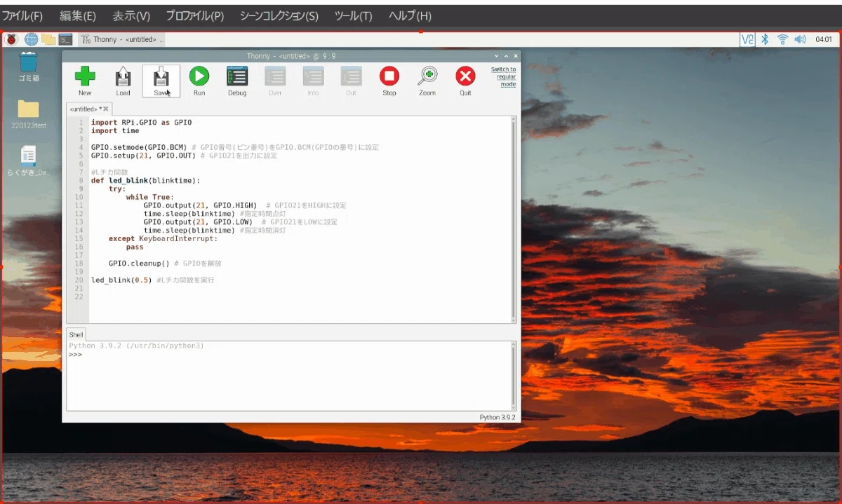Screen dimensions: 842x504
Task: Open the volume speaker icon
Action: [x=801, y=39]
